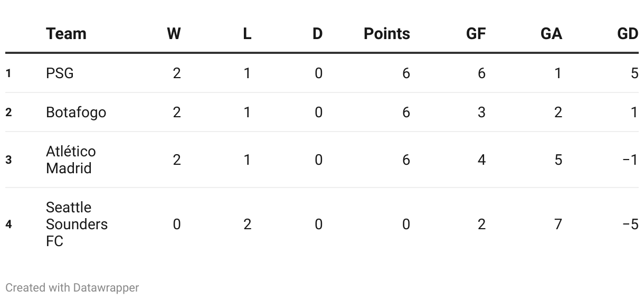Click the D column header
The height and width of the screenshot is (300, 644).
click(317, 34)
